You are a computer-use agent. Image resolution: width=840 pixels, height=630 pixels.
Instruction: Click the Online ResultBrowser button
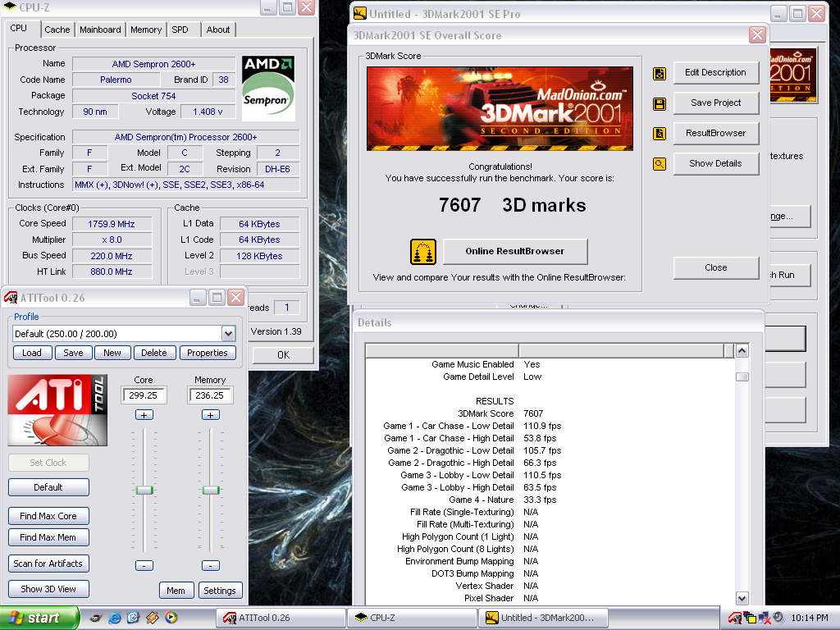pos(515,251)
